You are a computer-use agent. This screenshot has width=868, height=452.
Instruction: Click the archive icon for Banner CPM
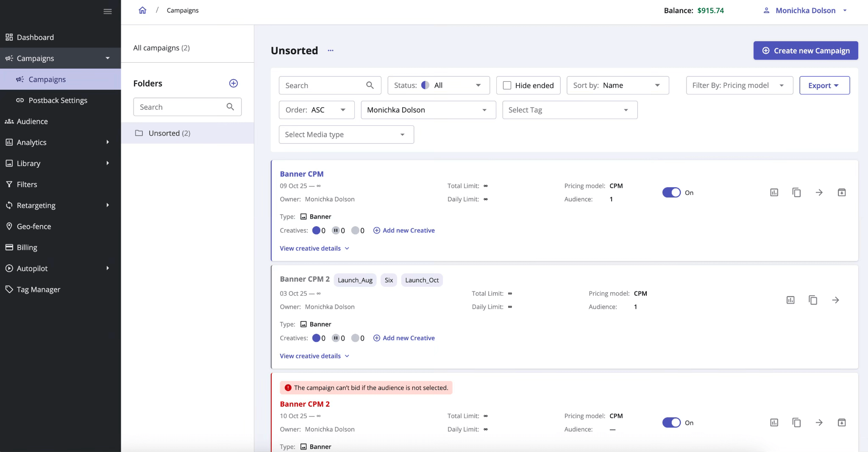pos(842,193)
